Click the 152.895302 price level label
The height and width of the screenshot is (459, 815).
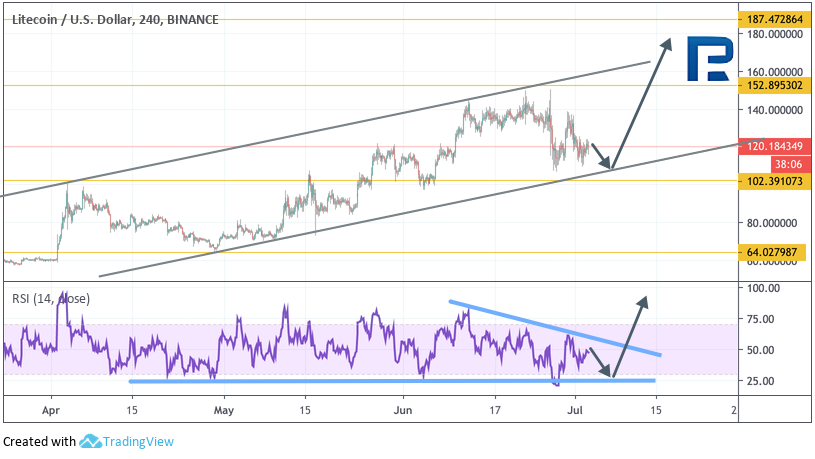click(x=774, y=86)
